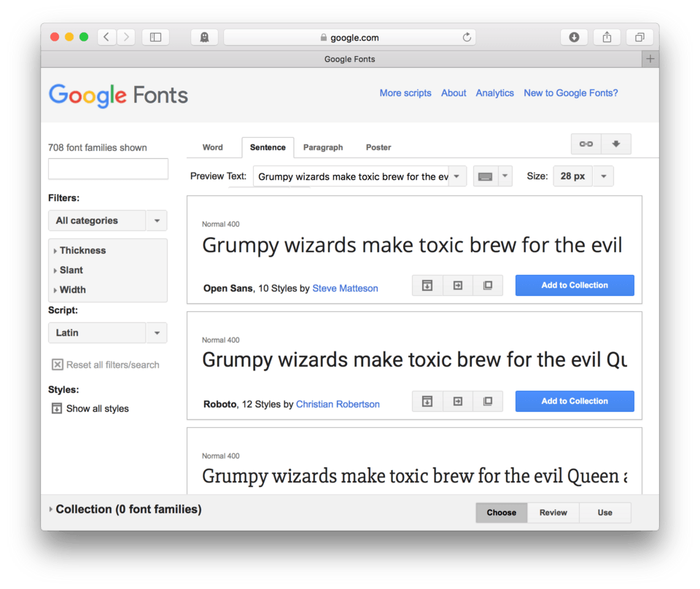Click the download arrow icon beside link icon
This screenshot has width=700, height=589.
point(616,144)
